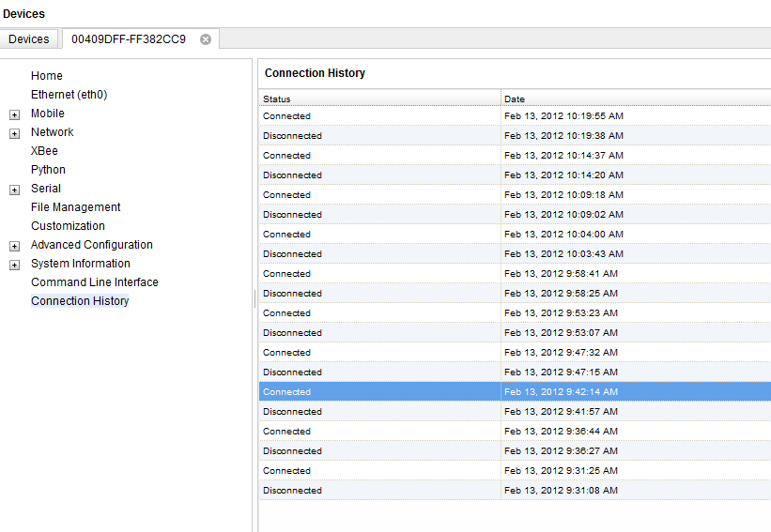Open the Home page in sidebar
This screenshot has height=532, width=771.
pyautogui.click(x=47, y=76)
